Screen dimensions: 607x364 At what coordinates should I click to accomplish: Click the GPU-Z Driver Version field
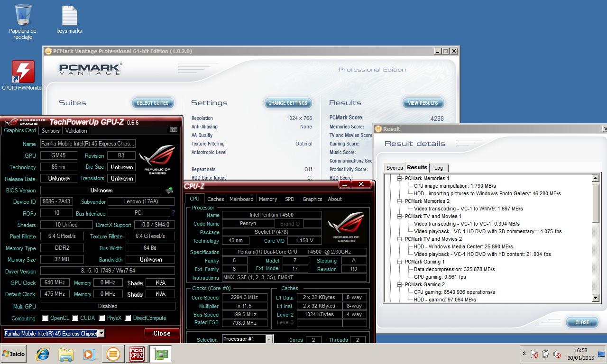tap(108, 271)
